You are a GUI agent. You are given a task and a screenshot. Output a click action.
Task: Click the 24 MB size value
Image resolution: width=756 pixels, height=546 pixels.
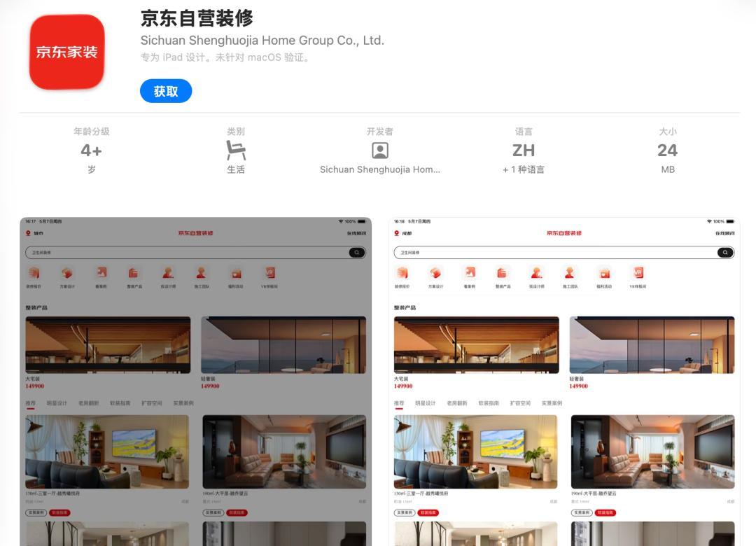668,150
